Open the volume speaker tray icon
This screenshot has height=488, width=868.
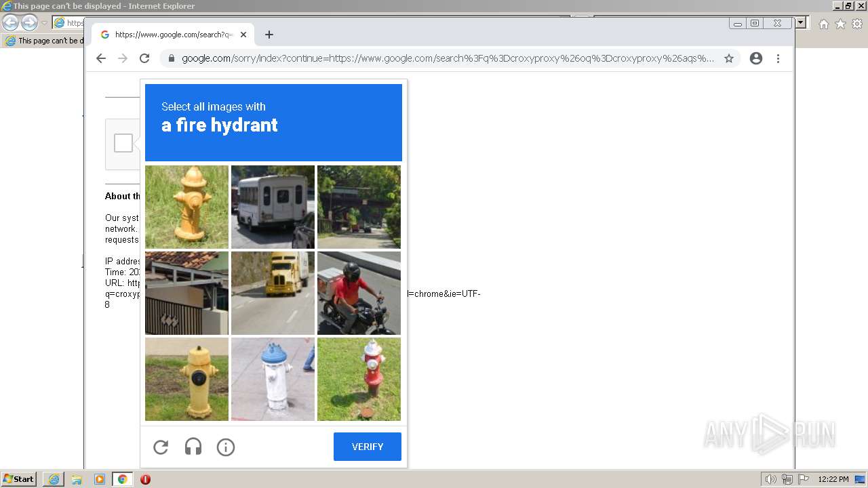tap(770, 479)
